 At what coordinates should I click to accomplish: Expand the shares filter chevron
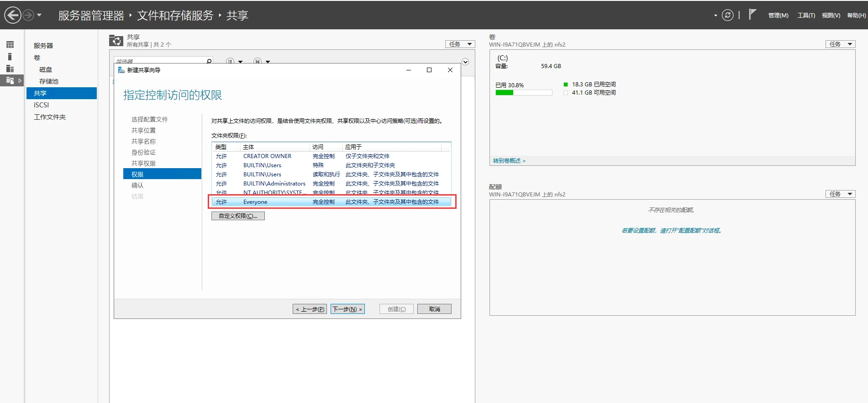465,62
